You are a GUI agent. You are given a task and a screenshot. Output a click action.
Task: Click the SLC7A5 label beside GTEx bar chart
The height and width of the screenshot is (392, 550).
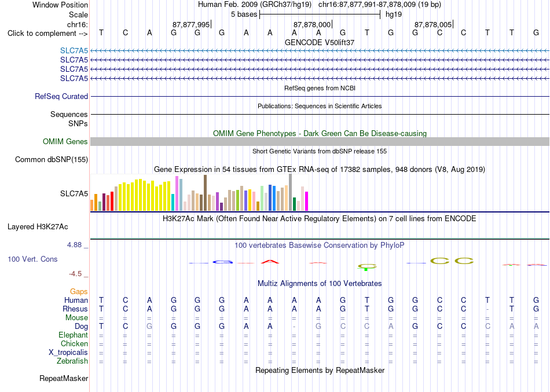tap(74, 194)
